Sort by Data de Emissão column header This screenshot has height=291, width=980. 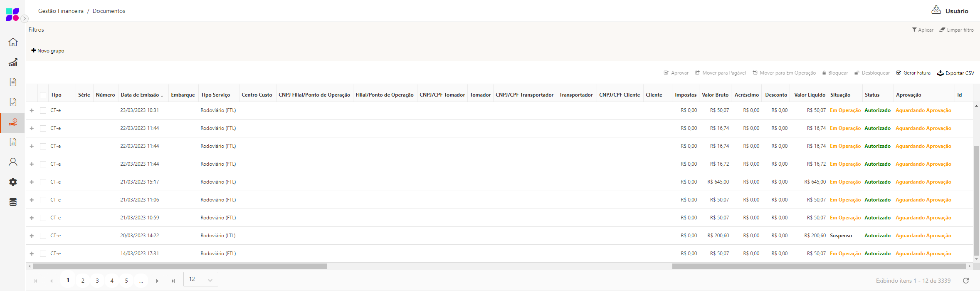coord(140,95)
